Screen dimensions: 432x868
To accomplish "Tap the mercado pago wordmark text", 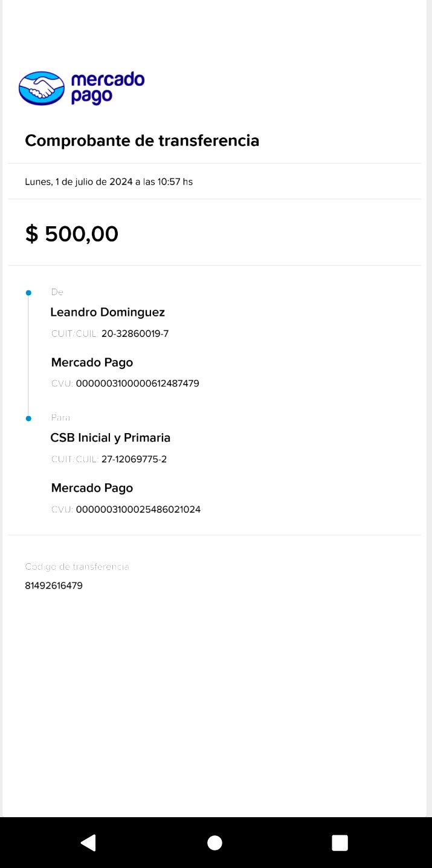I will (x=108, y=88).
